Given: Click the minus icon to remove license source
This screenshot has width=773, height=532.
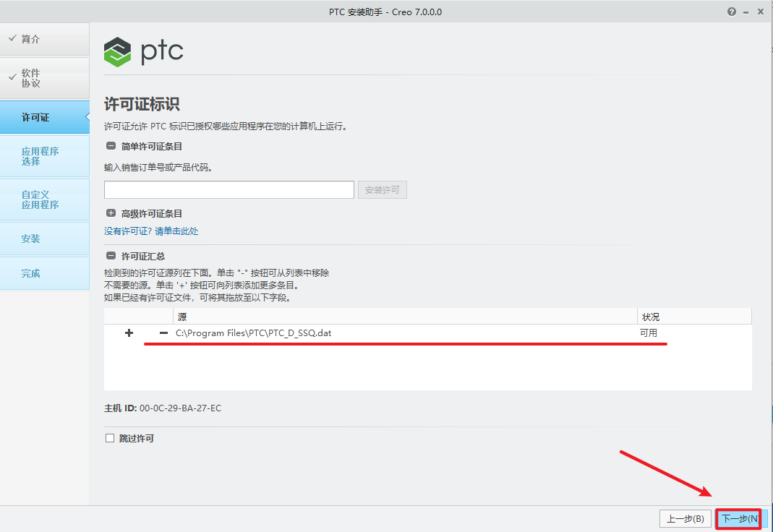Looking at the screenshot, I should [163, 333].
